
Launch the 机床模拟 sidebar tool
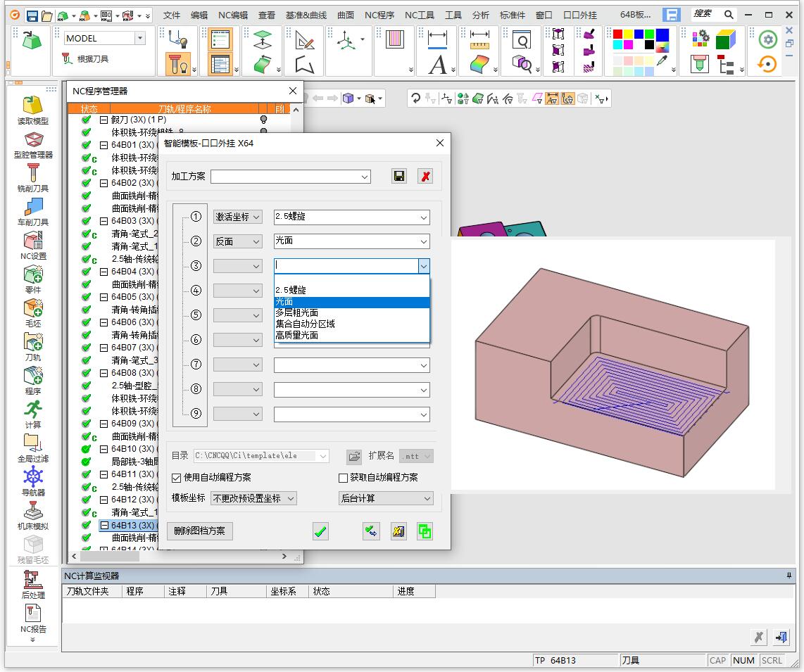[33, 511]
